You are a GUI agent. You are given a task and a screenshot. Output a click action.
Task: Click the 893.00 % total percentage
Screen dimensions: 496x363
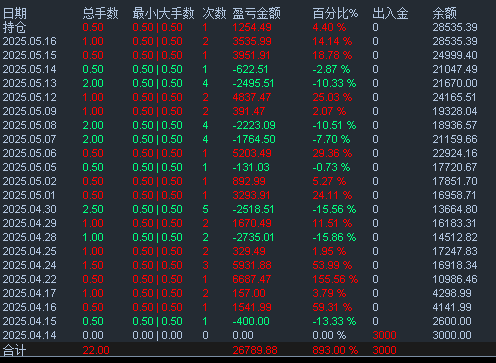335,350
